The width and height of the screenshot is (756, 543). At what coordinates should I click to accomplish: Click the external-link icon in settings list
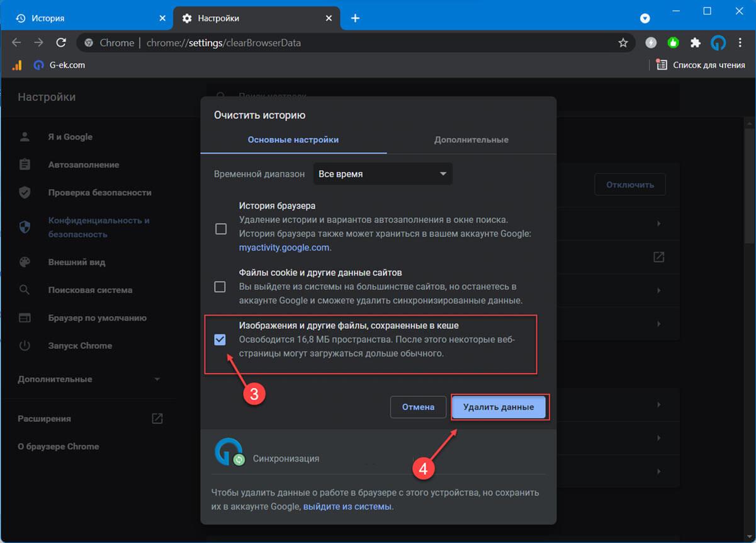[658, 257]
